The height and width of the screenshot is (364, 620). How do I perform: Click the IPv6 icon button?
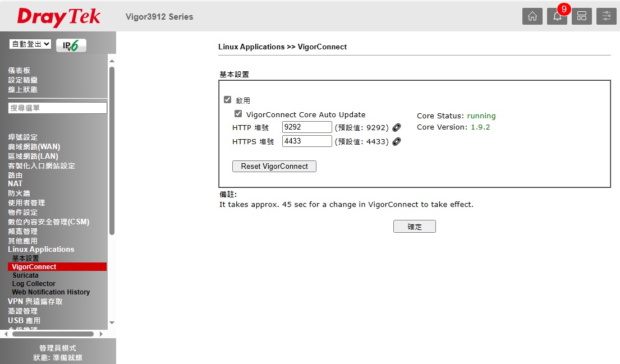point(71,45)
